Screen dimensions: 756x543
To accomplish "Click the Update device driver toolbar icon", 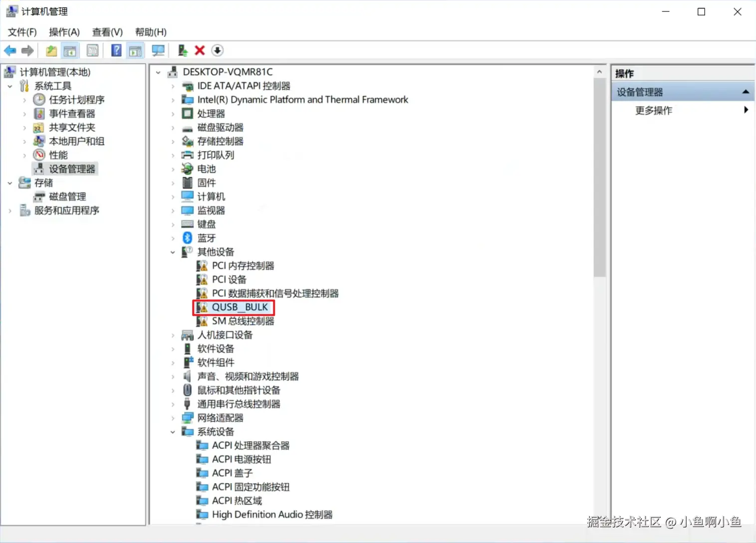I will tap(183, 50).
